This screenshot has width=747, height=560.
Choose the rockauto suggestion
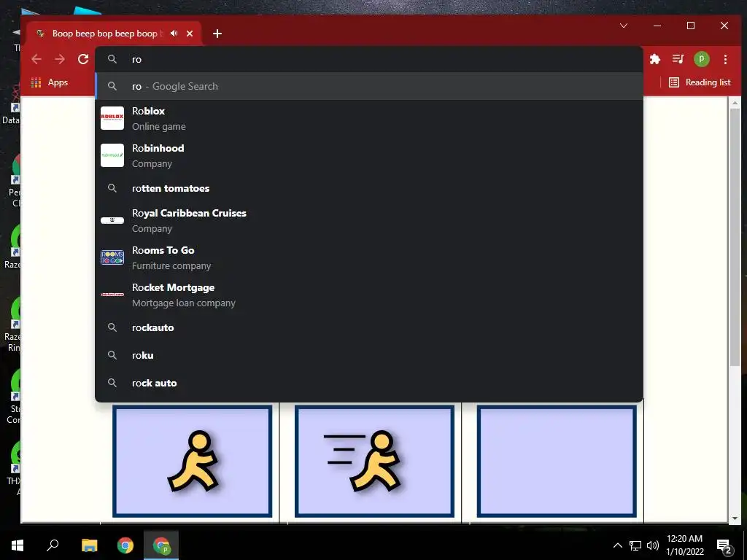[x=369, y=327]
